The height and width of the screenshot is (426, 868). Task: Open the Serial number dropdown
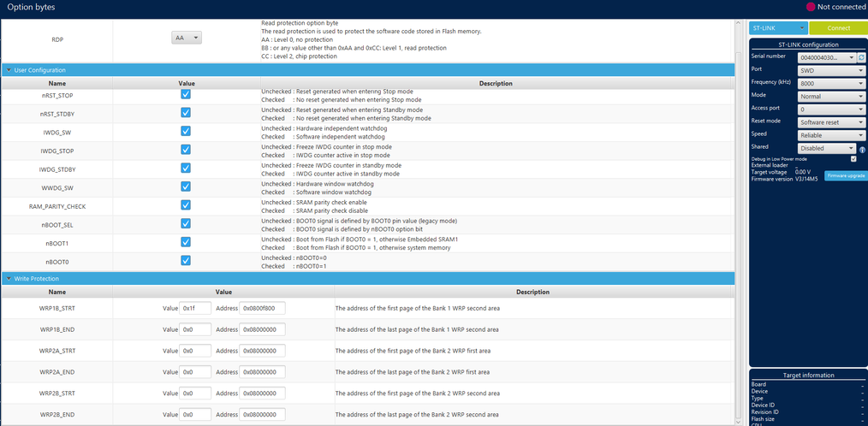pyautogui.click(x=827, y=57)
